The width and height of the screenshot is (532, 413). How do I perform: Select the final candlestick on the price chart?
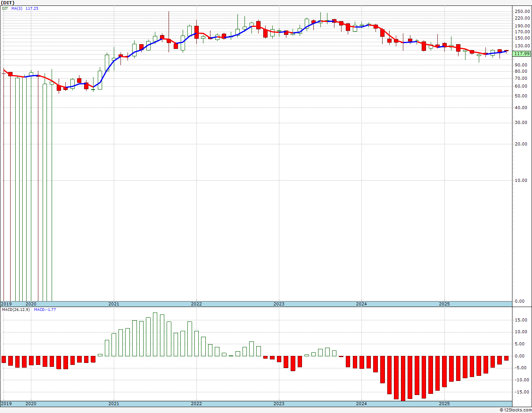pos(506,51)
